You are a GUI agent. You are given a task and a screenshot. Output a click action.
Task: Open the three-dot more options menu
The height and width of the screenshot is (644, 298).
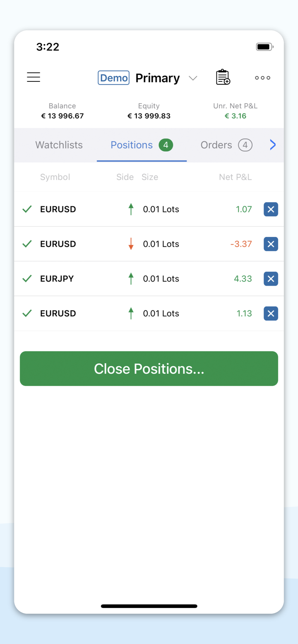(x=262, y=78)
